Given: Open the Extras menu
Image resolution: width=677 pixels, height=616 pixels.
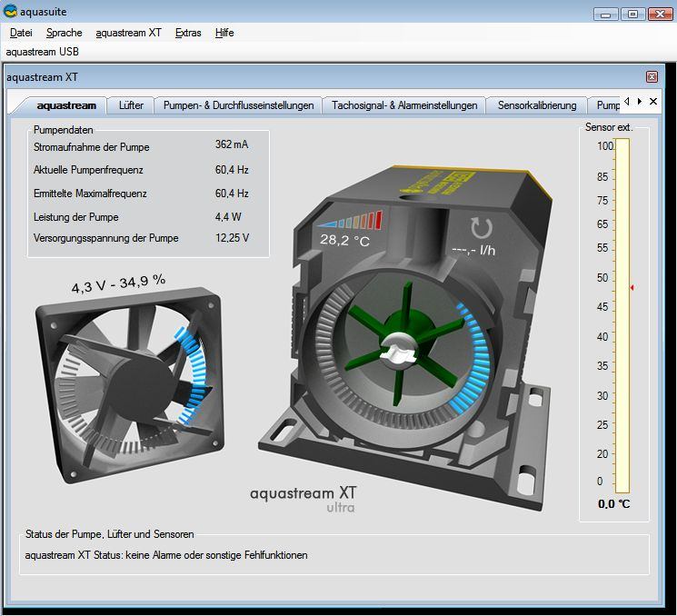Looking at the screenshot, I should click(x=188, y=33).
